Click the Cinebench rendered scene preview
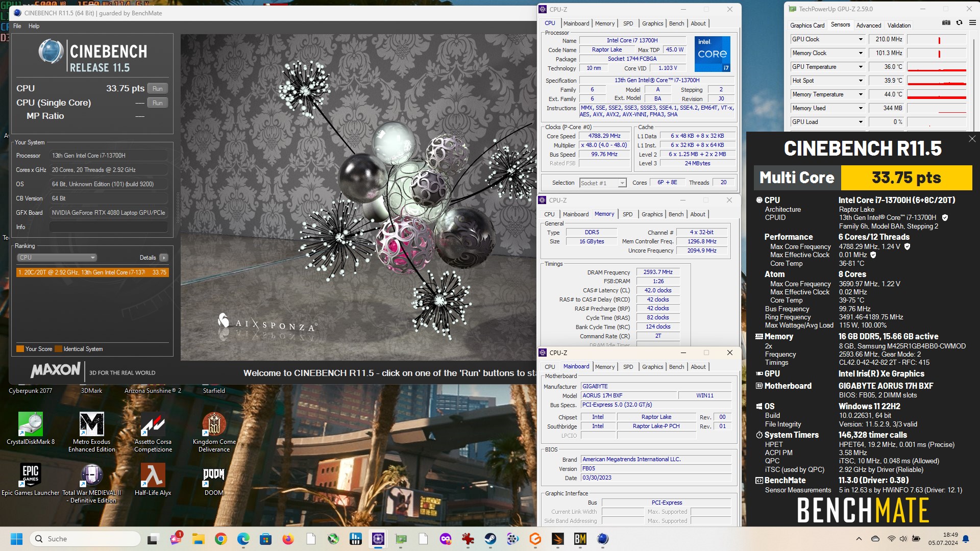Viewport: 980px width, 551px height. coord(358,197)
